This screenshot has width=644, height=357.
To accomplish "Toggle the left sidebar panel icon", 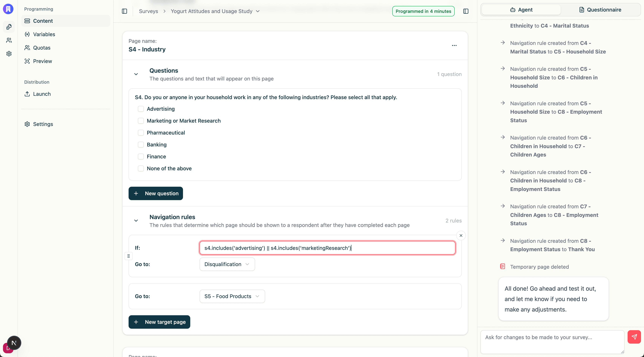I will pos(124,11).
